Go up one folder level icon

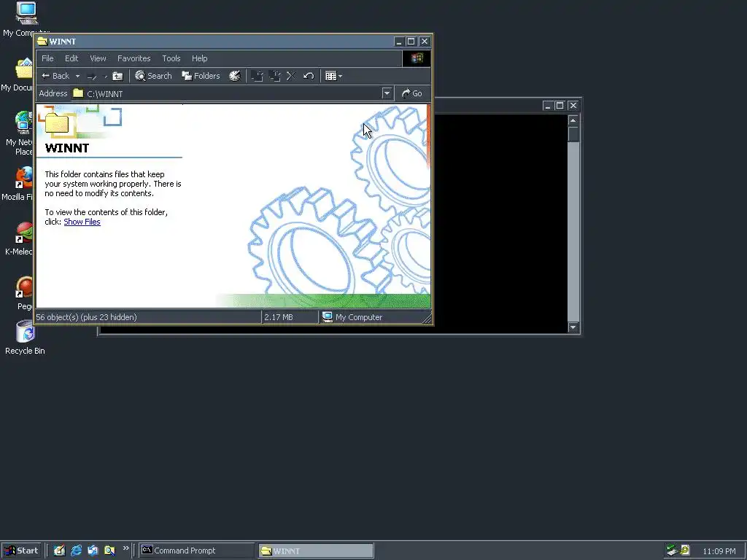pyautogui.click(x=117, y=76)
